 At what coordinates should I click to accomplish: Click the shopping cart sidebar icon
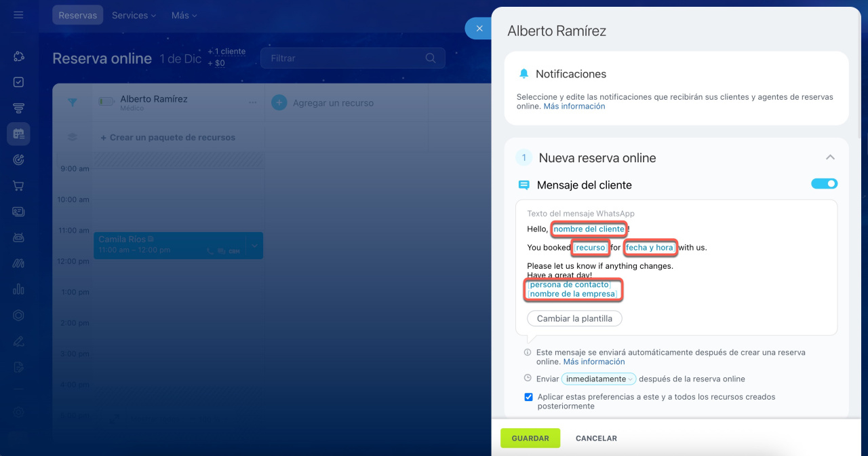[18, 186]
